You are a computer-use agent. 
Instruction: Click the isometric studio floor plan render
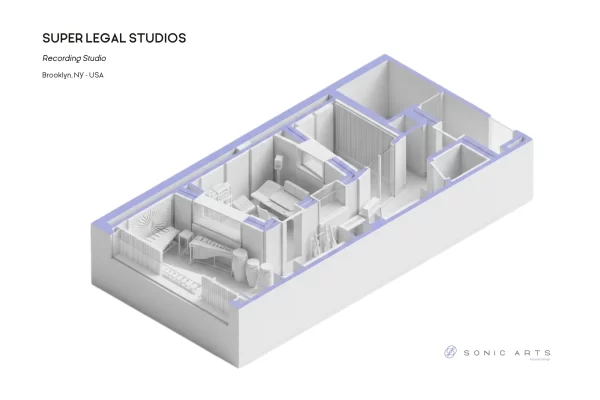point(312,211)
